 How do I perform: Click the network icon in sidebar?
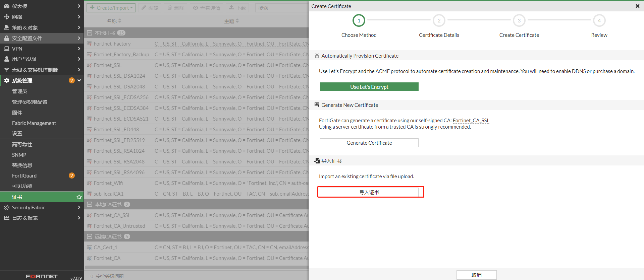coord(6,17)
